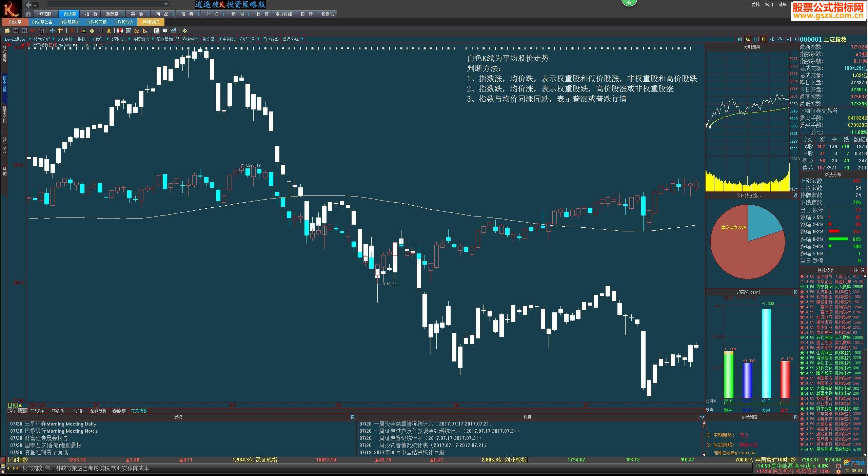Click the news page layout icon
Viewport: 868px width, 476px height.
pyautogui.click(x=156, y=31)
